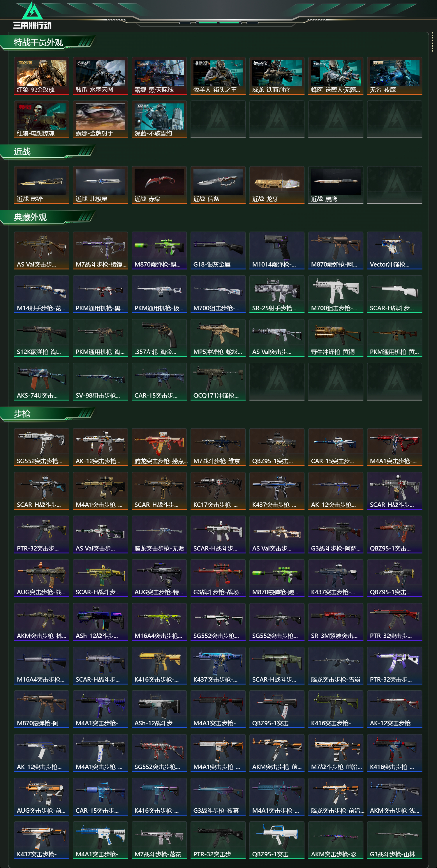Select the 红狼-蚀金玫瑰 operator skin

tap(41, 76)
